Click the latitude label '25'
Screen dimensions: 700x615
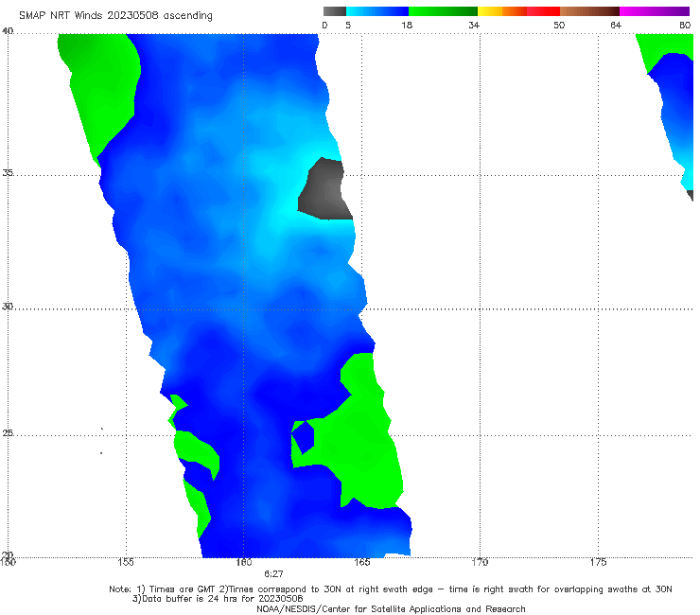coord(8,433)
